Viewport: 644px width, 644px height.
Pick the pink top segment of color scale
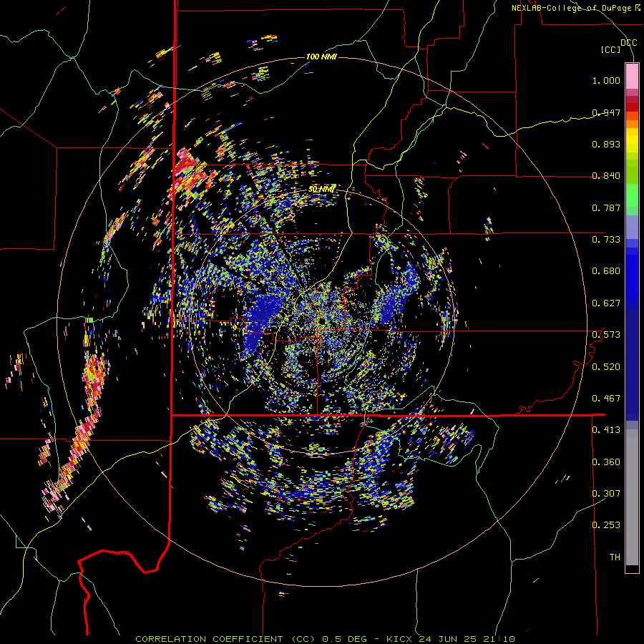click(x=632, y=76)
